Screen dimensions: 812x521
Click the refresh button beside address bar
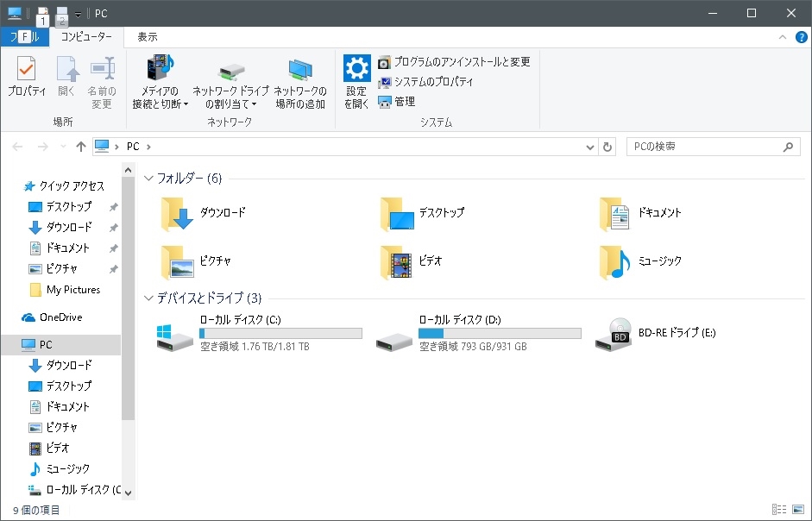[x=607, y=147]
